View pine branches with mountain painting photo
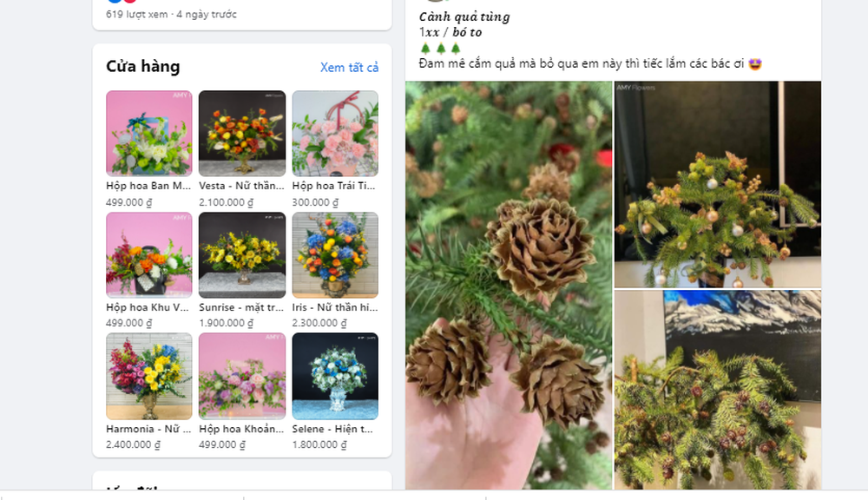The image size is (868, 500). [718, 390]
